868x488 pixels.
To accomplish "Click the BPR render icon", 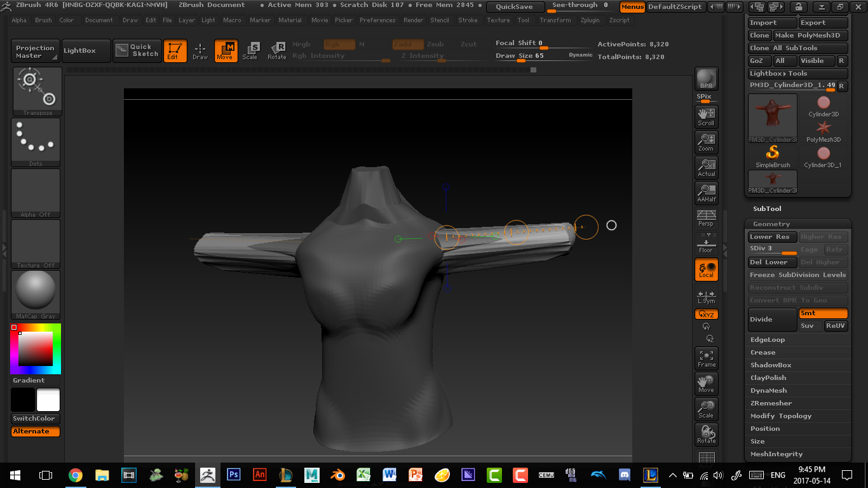I will tap(706, 79).
